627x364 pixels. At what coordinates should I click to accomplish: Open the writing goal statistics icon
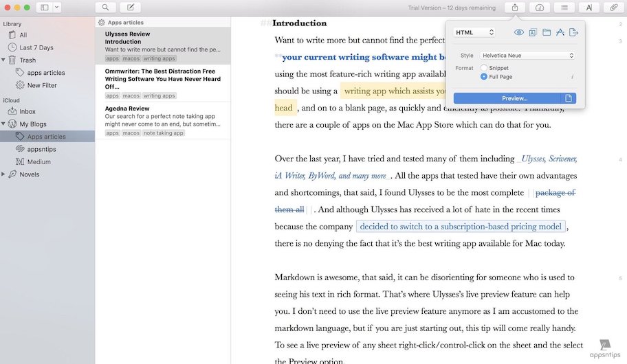coord(540,8)
